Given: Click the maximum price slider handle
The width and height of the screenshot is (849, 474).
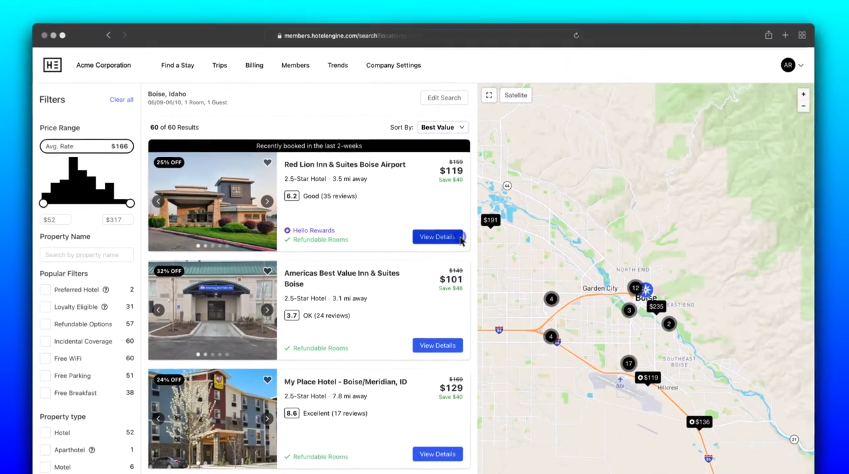Looking at the screenshot, I should (130, 203).
